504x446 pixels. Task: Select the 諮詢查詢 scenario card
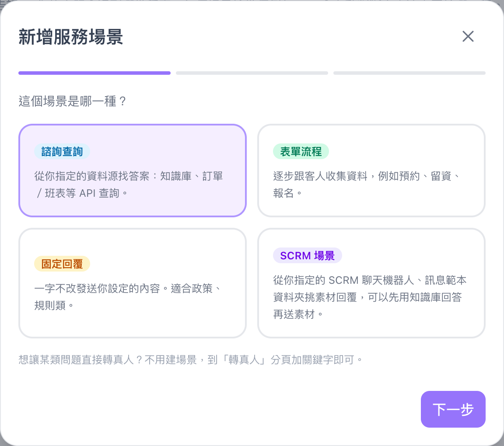click(133, 171)
